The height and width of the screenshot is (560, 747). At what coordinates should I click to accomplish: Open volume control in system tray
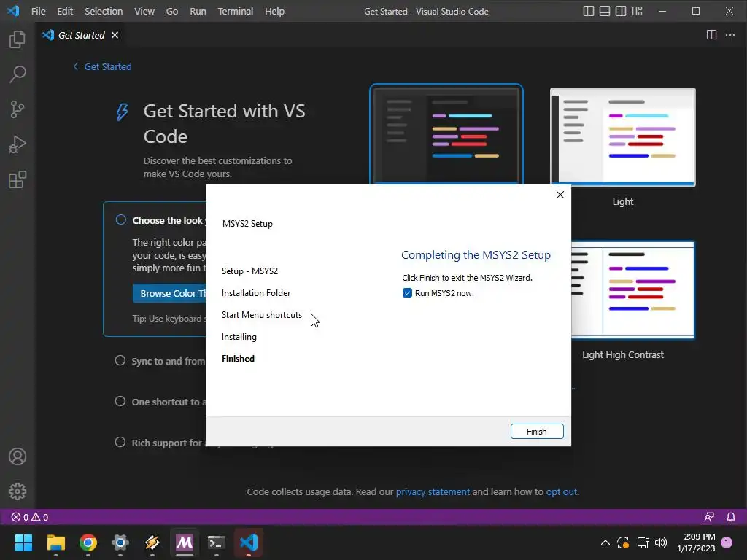coord(661,542)
